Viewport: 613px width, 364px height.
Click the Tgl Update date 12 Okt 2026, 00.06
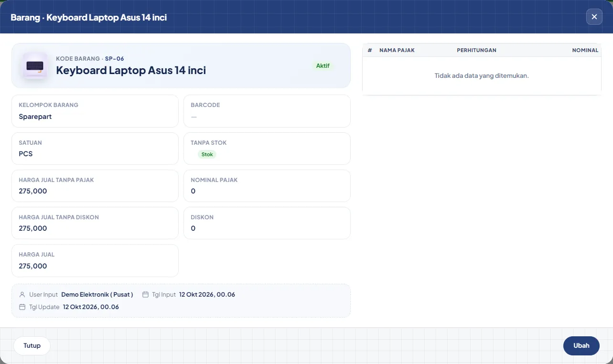coord(91,307)
